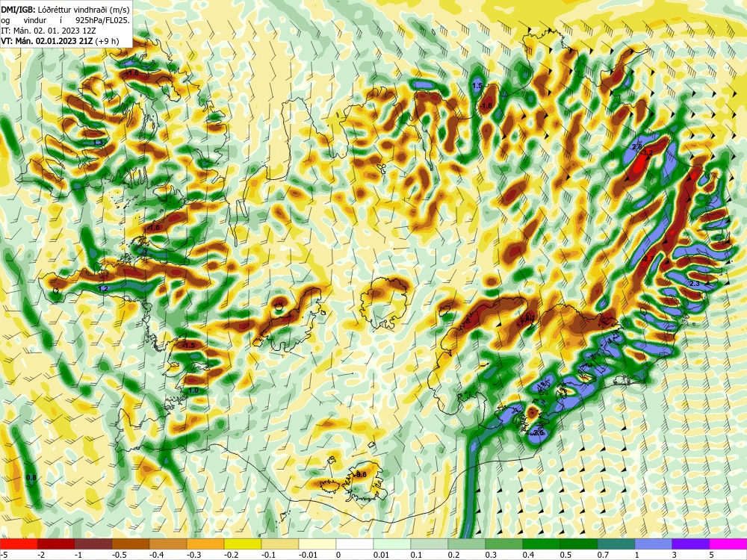The image size is (747, 560).
Task: Click the 'VT: Mán. 02.01.2023 21Z' line
Action: point(47,41)
